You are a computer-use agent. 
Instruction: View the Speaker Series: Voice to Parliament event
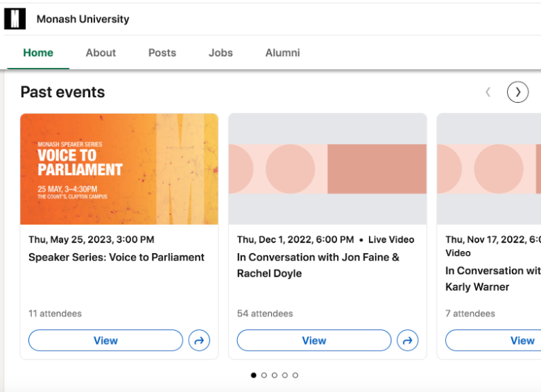click(x=105, y=341)
